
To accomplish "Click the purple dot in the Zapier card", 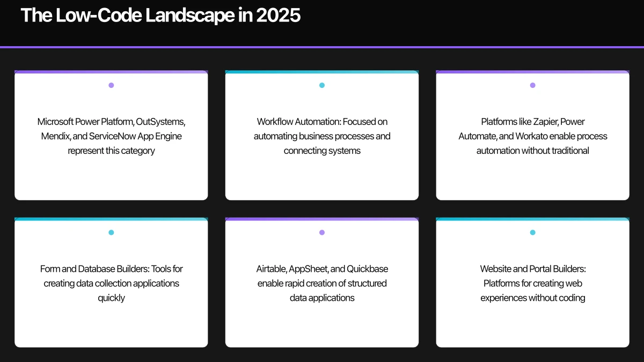I will point(532,85).
